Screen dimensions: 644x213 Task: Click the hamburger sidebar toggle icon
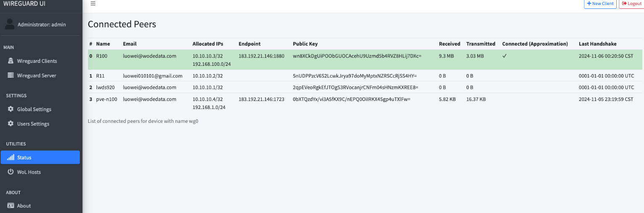click(x=93, y=3)
